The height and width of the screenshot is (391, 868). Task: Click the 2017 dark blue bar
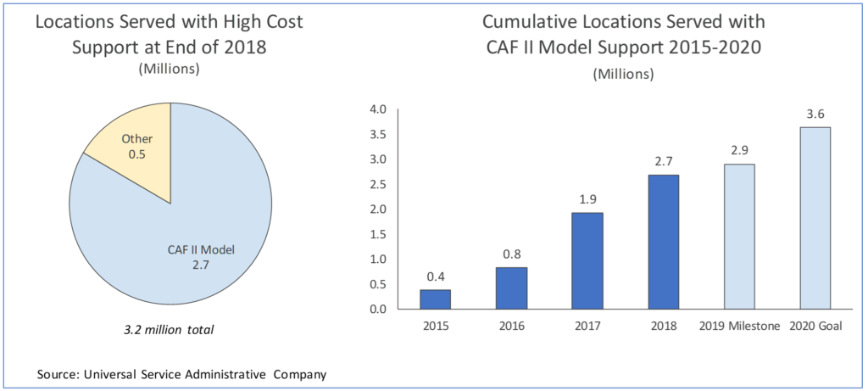click(587, 261)
